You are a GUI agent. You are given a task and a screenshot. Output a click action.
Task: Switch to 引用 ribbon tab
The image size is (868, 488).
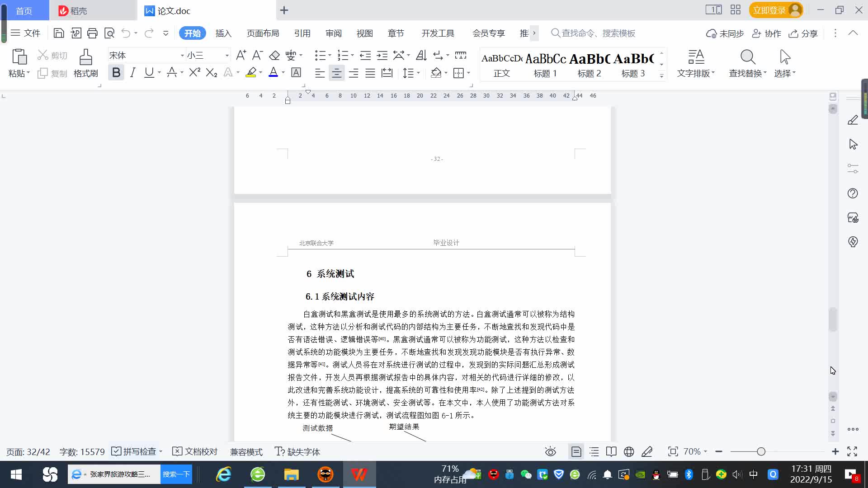point(302,33)
